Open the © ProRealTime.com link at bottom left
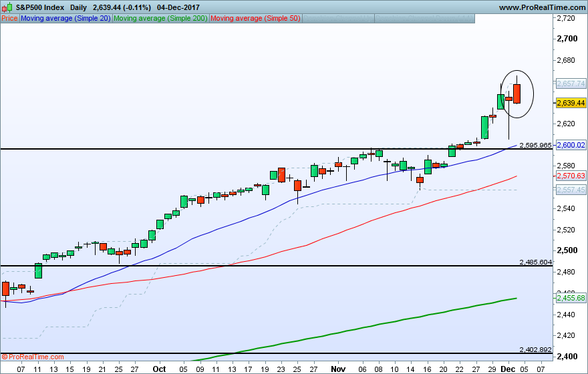588x374 pixels. click(x=33, y=357)
